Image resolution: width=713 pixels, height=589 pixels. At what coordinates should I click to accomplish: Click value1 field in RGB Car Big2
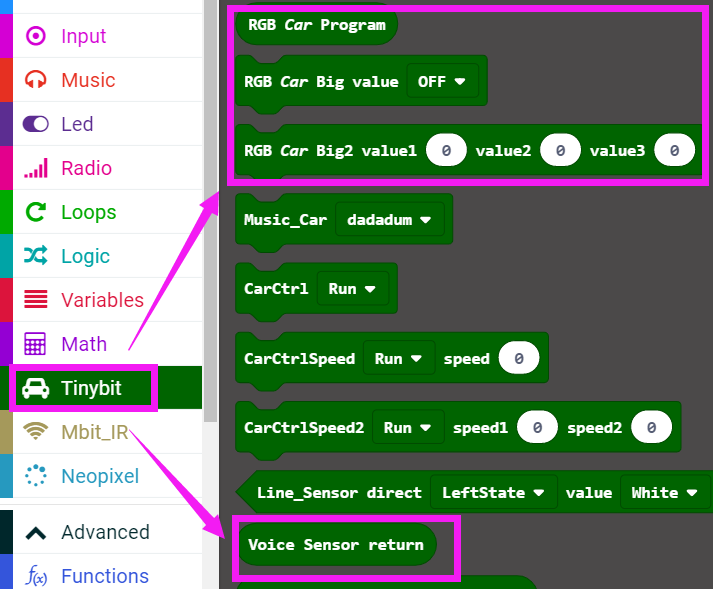pyautogui.click(x=446, y=151)
